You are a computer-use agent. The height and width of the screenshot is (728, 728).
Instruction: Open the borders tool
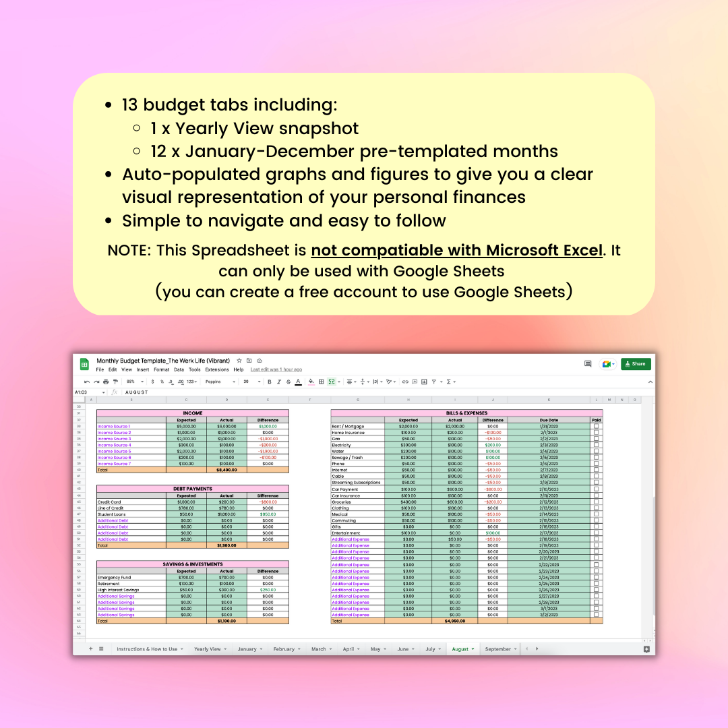[x=322, y=382]
